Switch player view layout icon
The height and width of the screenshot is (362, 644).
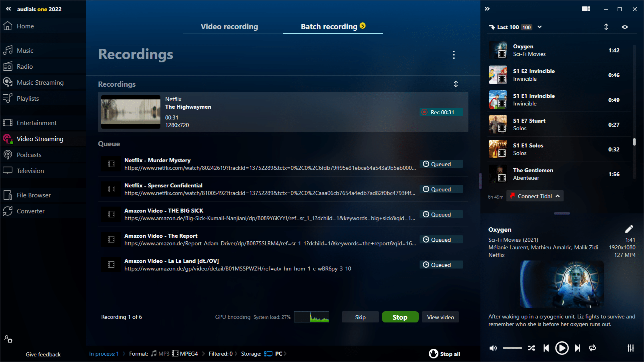coord(586,9)
